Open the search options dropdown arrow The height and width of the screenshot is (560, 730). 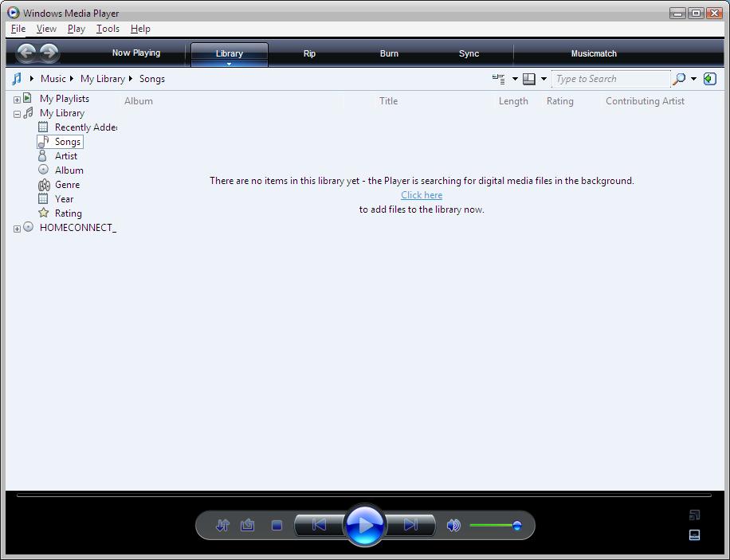[693, 79]
